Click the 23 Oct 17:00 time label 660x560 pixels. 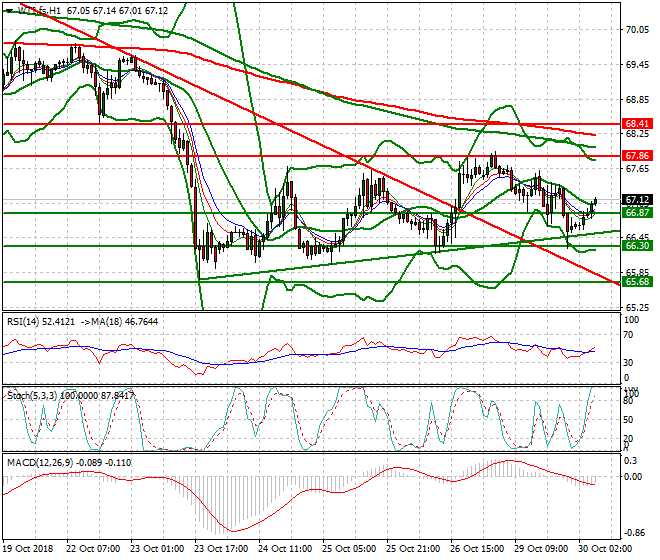tap(221, 549)
